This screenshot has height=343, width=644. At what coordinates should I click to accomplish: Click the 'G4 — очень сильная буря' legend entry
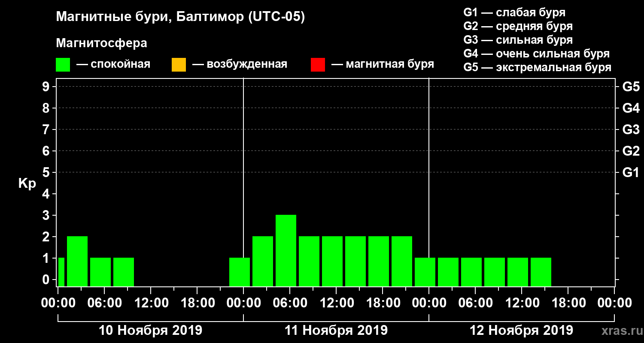[x=536, y=54]
